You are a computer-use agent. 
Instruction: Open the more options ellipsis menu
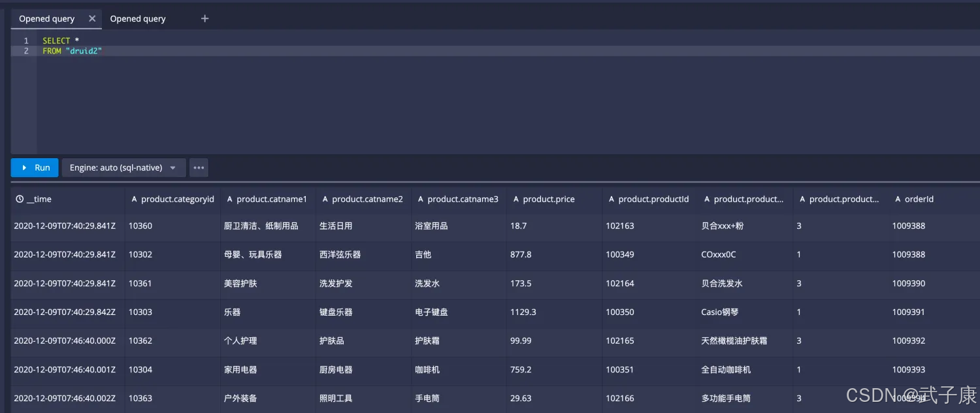click(199, 168)
